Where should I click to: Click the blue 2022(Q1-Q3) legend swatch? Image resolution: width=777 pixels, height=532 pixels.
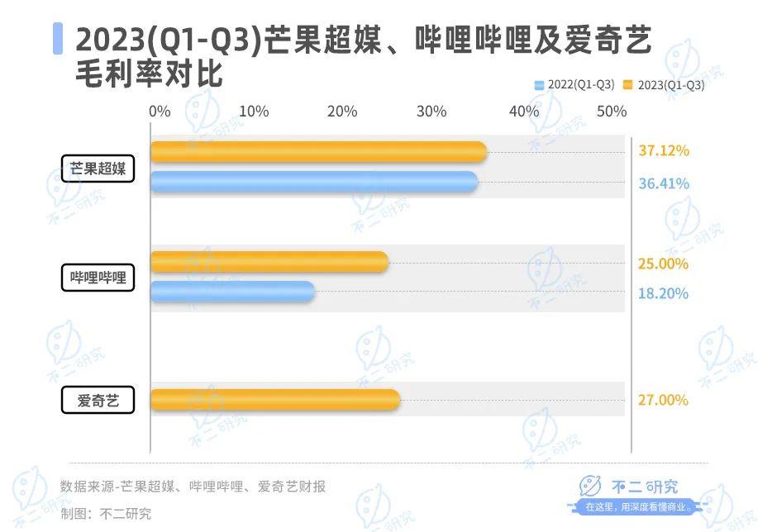point(539,85)
